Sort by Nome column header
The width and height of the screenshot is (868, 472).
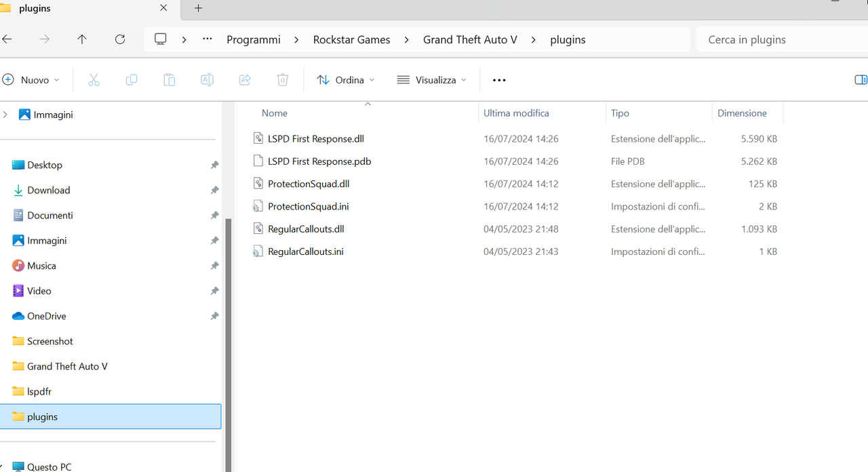(x=275, y=113)
